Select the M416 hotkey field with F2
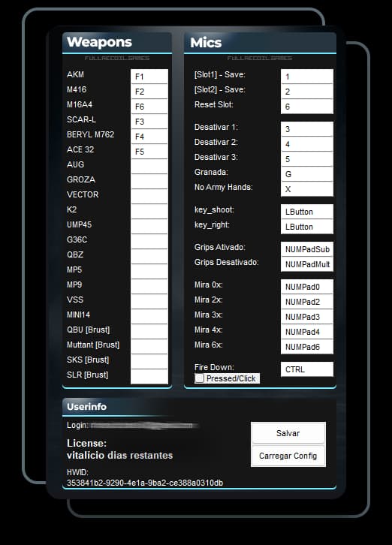The image size is (392, 545). [149, 92]
